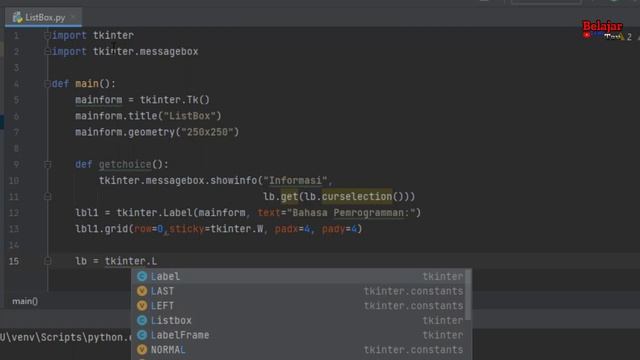
Task: Click the variable icon beside LEFT suggestion
Action: pyautogui.click(x=142, y=306)
